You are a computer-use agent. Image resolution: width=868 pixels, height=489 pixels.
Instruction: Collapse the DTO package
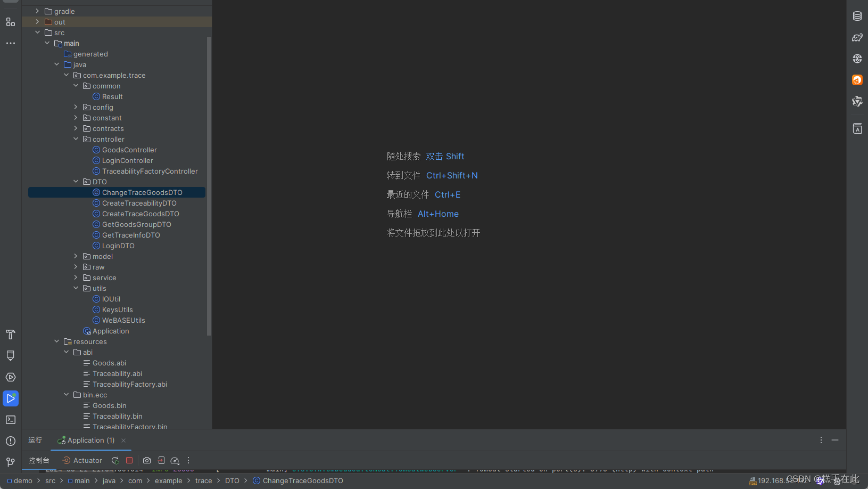pyautogui.click(x=76, y=182)
